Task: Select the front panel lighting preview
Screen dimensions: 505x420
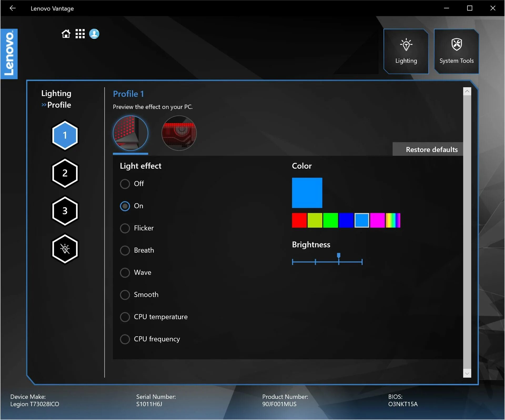Action: click(130, 133)
